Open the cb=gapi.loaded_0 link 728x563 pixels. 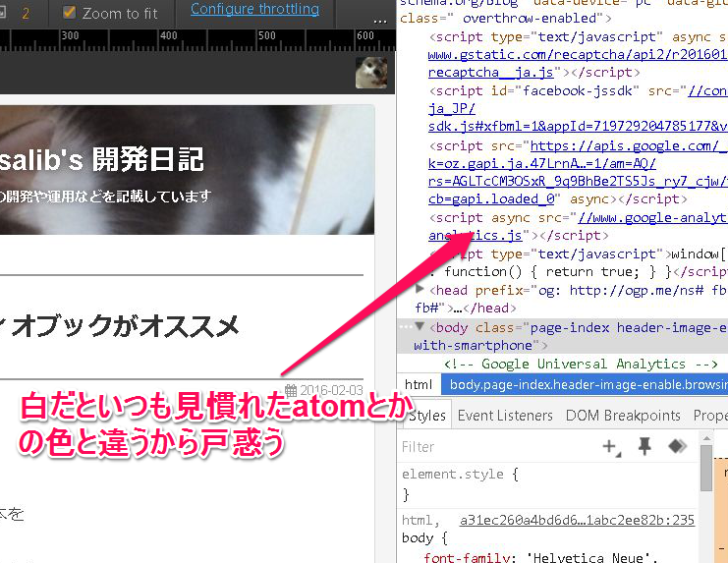click(491, 199)
